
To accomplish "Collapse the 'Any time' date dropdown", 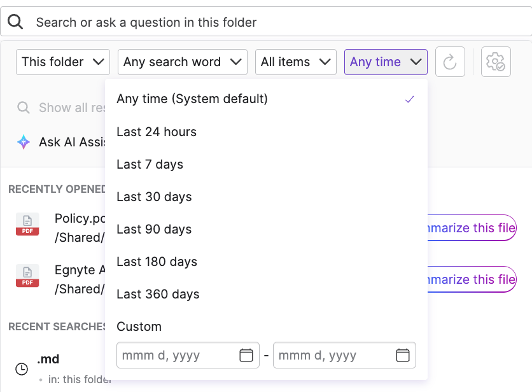I will click(386, 62).
